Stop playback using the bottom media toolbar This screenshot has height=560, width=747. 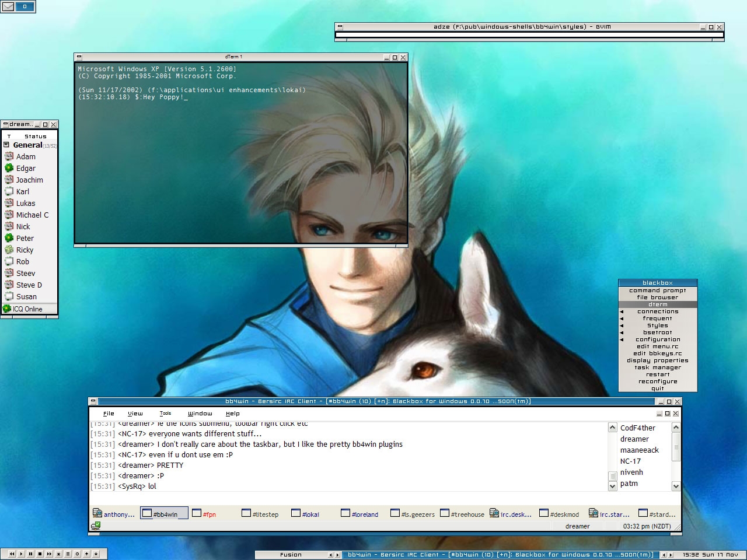[40, 554]
